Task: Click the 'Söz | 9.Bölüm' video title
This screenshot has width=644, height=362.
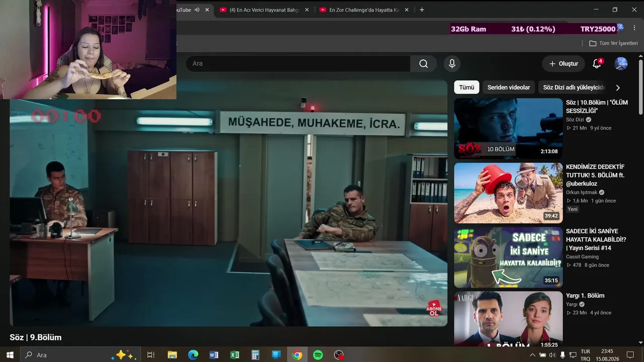Action: [x=36, y=337]
